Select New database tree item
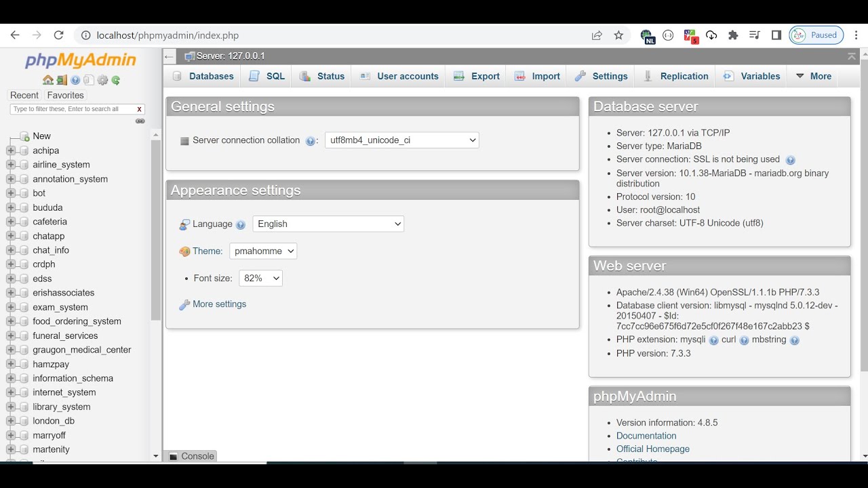This screenshot has width=868, height=488. click(41, 136)
